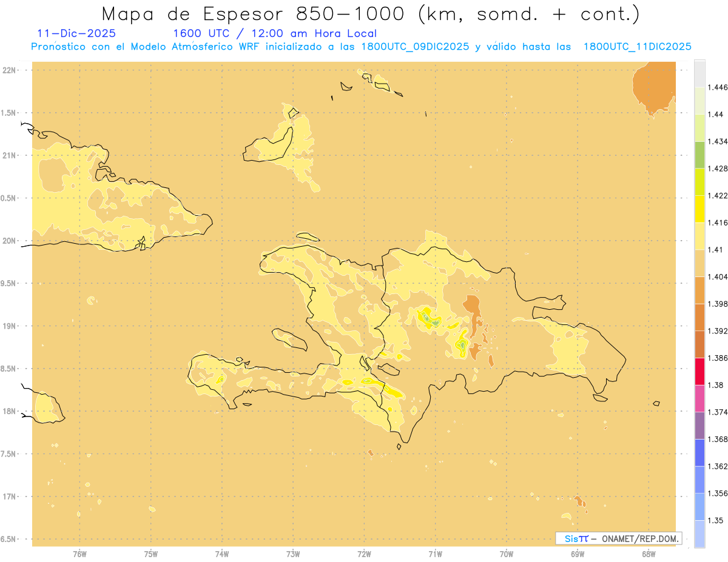The width and height of the screenshot is (728, 562).
Task: Click the gray swatch above 1.446
Action: pos(699,73)
